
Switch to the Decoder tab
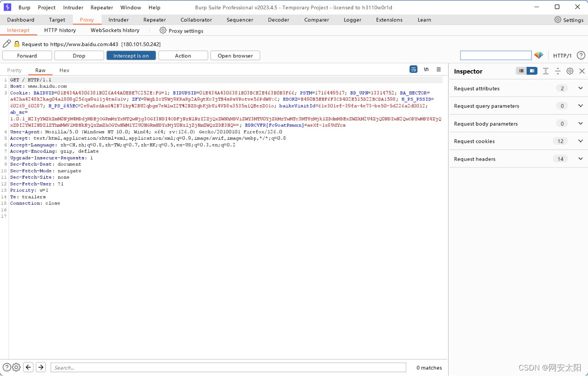point(278,20)
